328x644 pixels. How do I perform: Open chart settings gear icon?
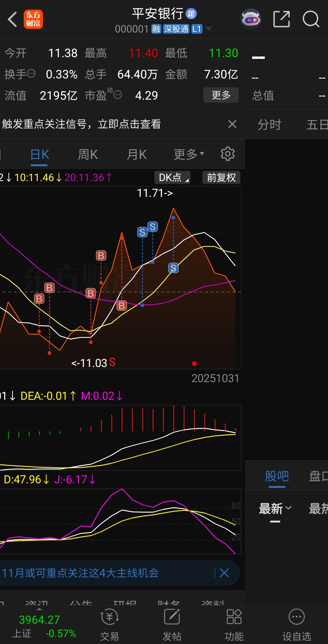point(228,154)
